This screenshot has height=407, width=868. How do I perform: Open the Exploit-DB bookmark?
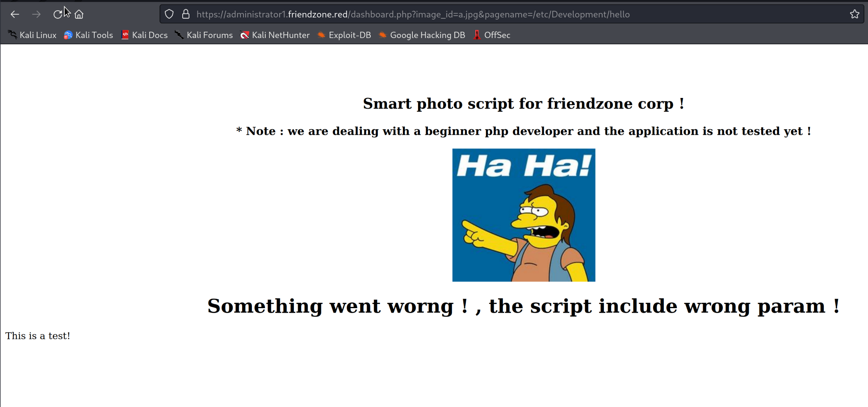click(x=344, y=35)
